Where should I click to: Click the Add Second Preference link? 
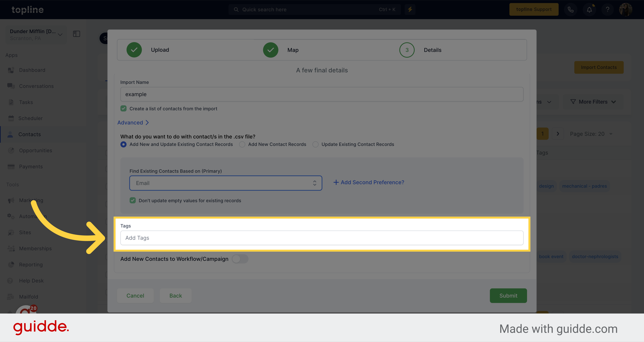pos(369,182)
